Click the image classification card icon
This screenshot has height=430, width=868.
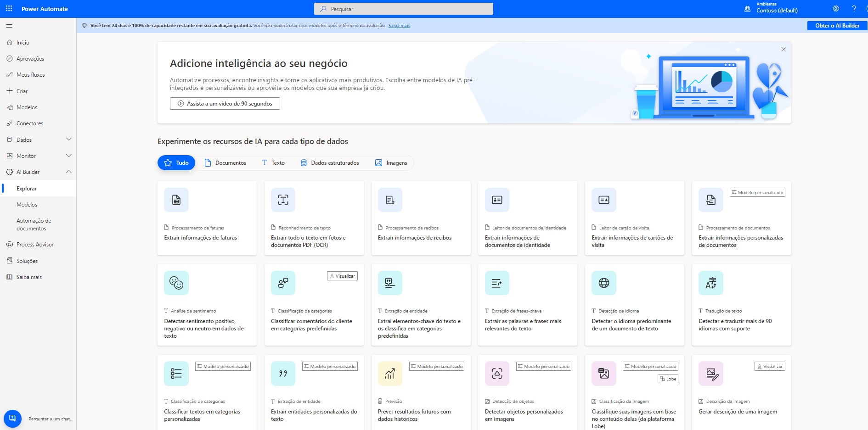click(604, 373)
